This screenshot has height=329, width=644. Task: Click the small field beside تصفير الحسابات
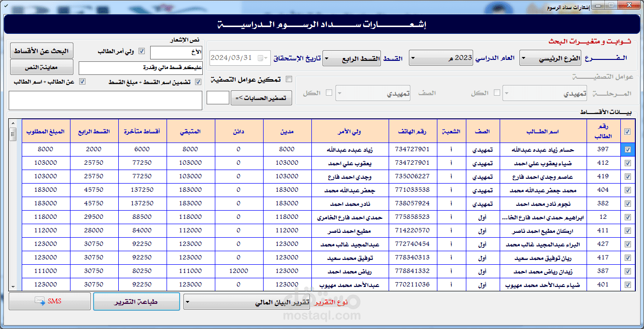(218, 98)
